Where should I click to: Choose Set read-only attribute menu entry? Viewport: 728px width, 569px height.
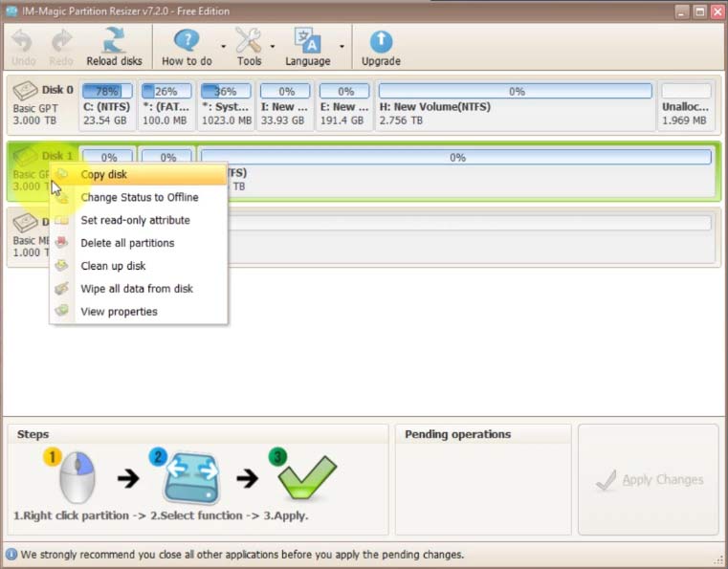[x=135, y=221]
